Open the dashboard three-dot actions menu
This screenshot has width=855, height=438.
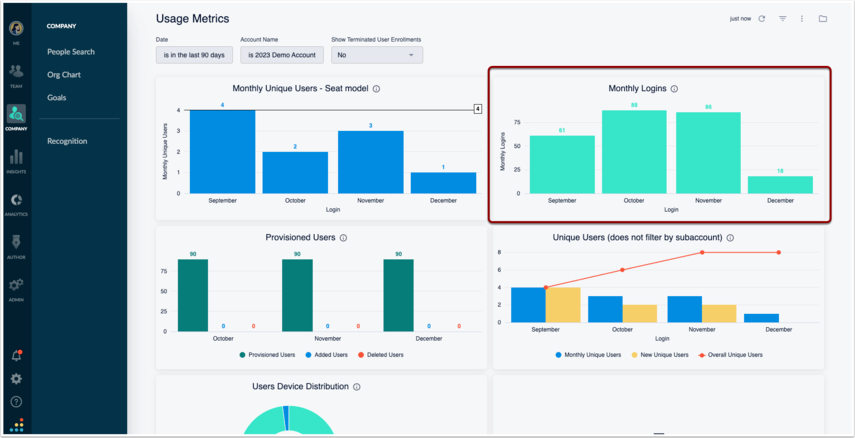[x=802, y=19]
